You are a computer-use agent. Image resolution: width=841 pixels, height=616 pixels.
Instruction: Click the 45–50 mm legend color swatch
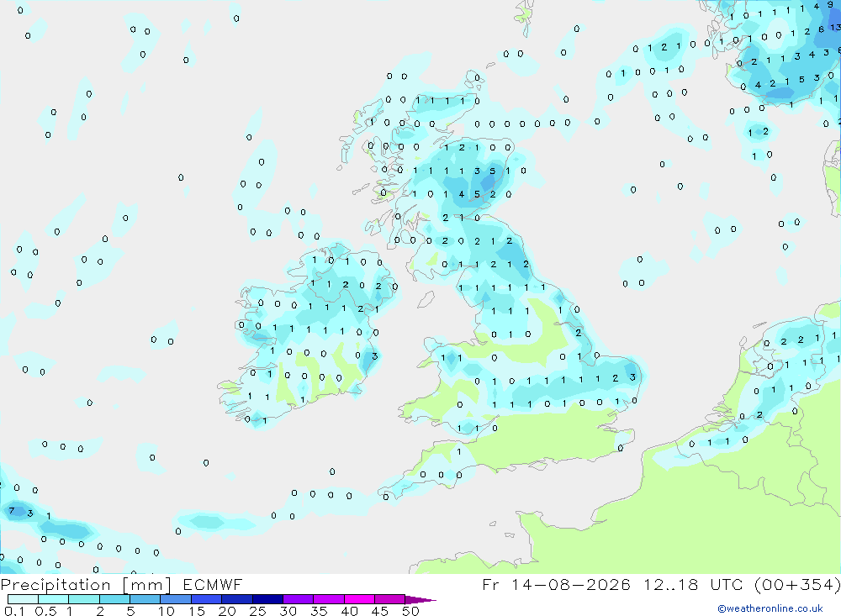(390, 599)
